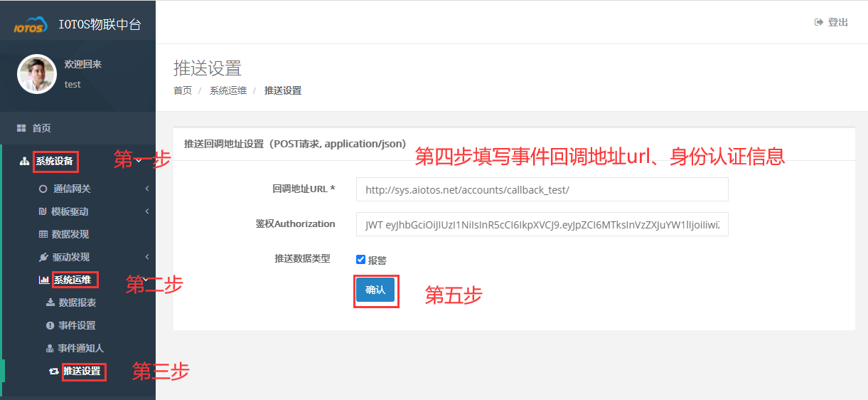Select 数据报表 in the sidebar
This screenshot has width=868, height=400.
[79, 302]
